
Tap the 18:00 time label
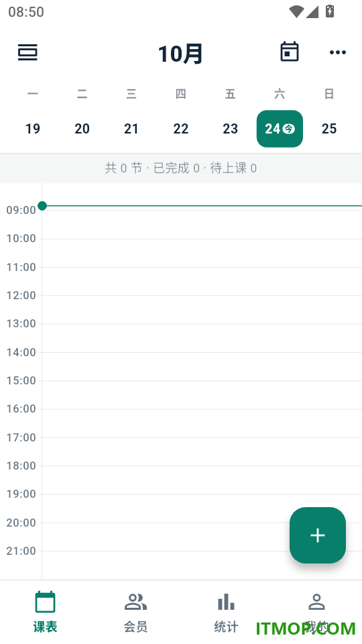(x=21, y=466)
